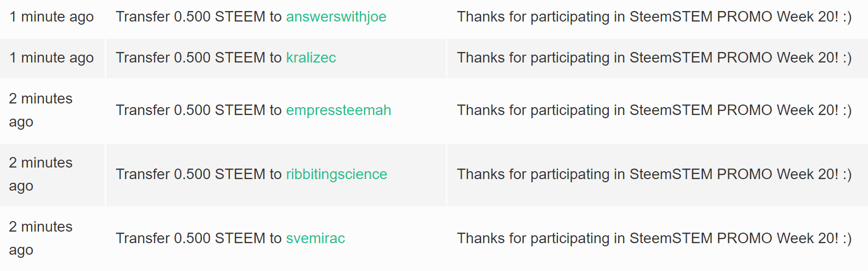Click 'Transfer 0.500 STEEM to' text before svemirac
Image resolution: width=868 pixels, height=271 pixels.
click(199, 238)
